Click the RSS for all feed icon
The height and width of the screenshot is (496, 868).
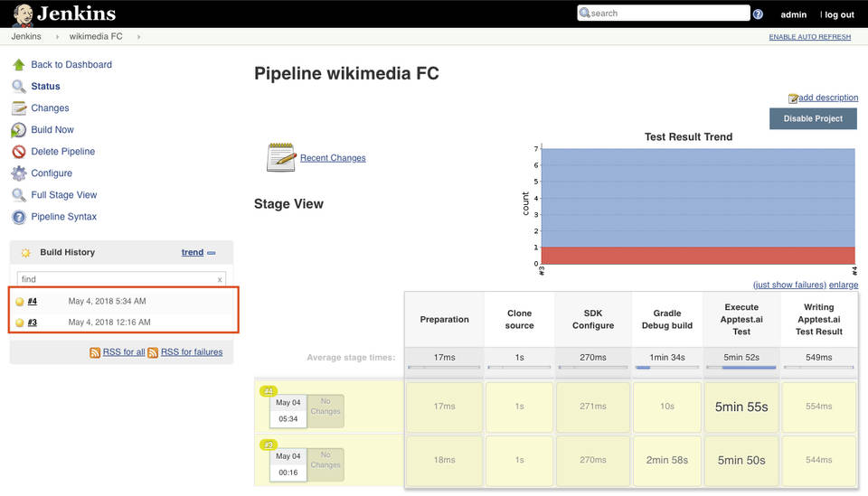95,352
